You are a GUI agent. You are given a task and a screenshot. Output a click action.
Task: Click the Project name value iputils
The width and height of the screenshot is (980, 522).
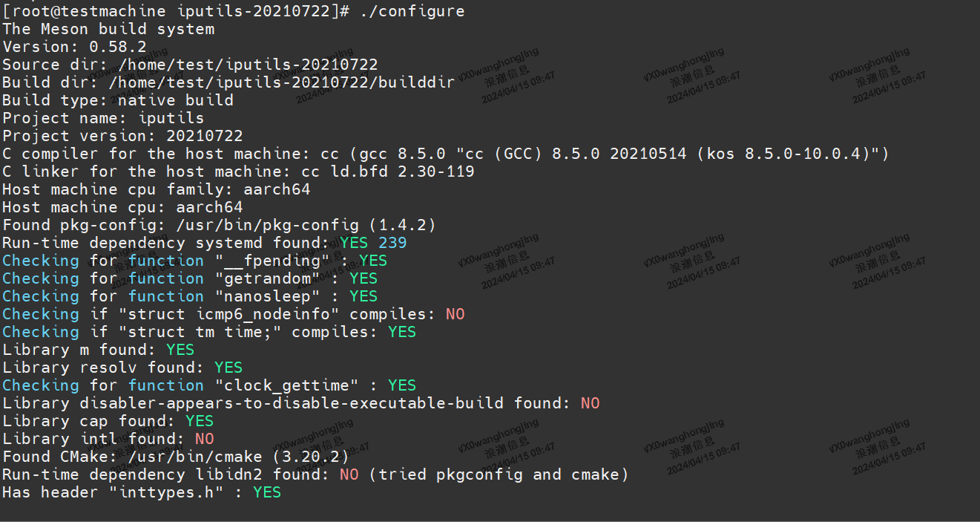click(x=171, y=118)
